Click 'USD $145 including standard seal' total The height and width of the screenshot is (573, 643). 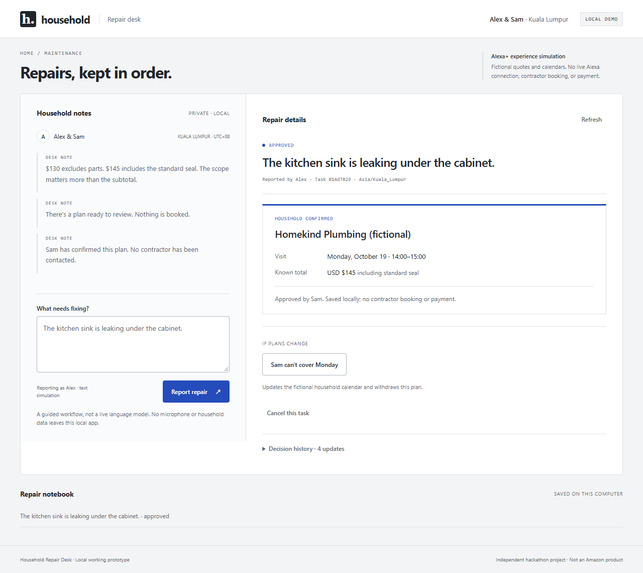[373, 273]
